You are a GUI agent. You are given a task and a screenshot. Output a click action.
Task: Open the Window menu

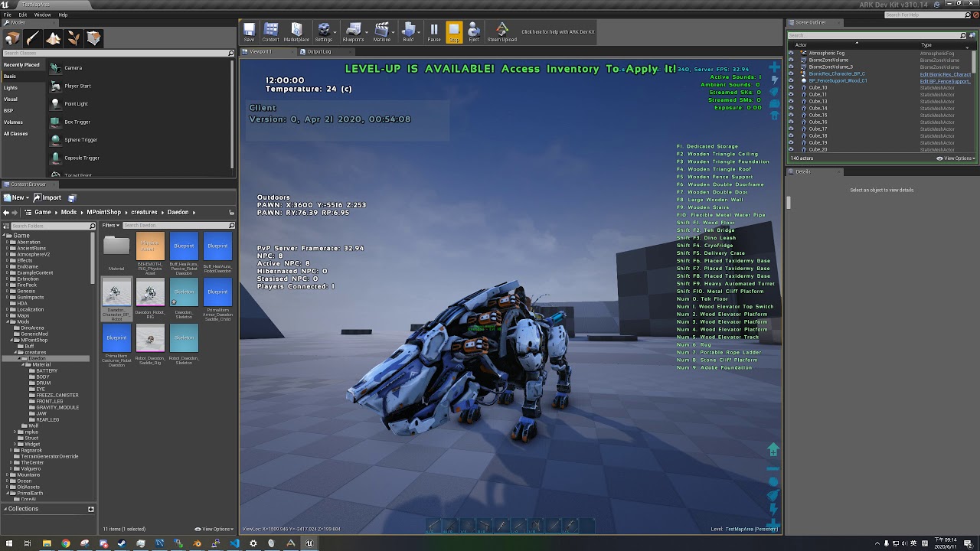point(43,15)
